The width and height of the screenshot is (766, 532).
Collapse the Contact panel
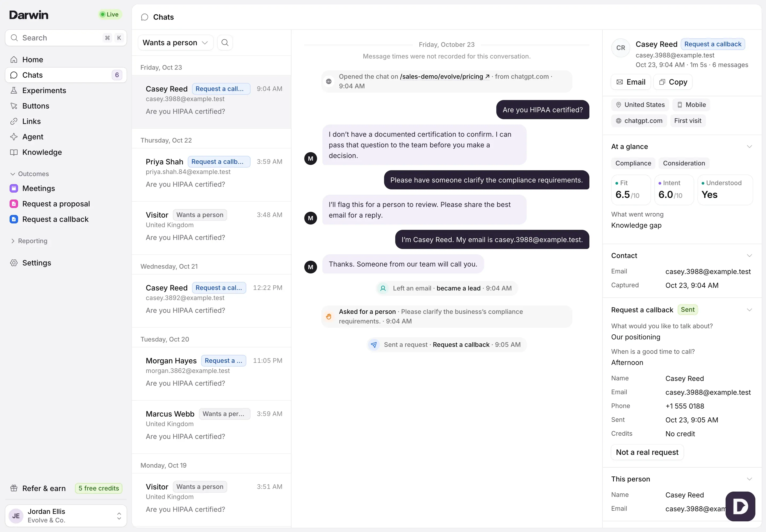click(749, 256)
